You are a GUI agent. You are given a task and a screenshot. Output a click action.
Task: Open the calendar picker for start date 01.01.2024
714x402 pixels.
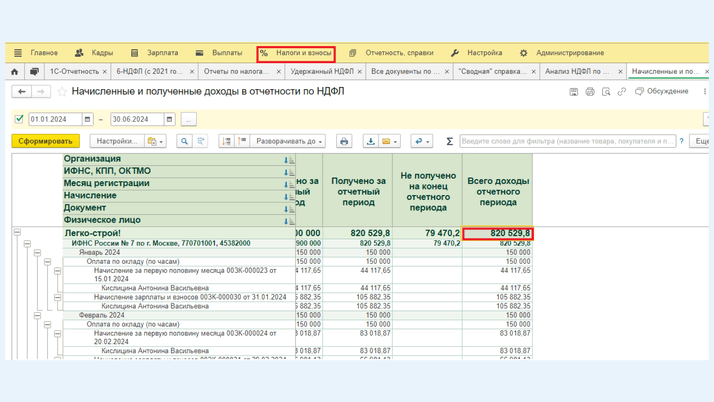coord(87,119)
